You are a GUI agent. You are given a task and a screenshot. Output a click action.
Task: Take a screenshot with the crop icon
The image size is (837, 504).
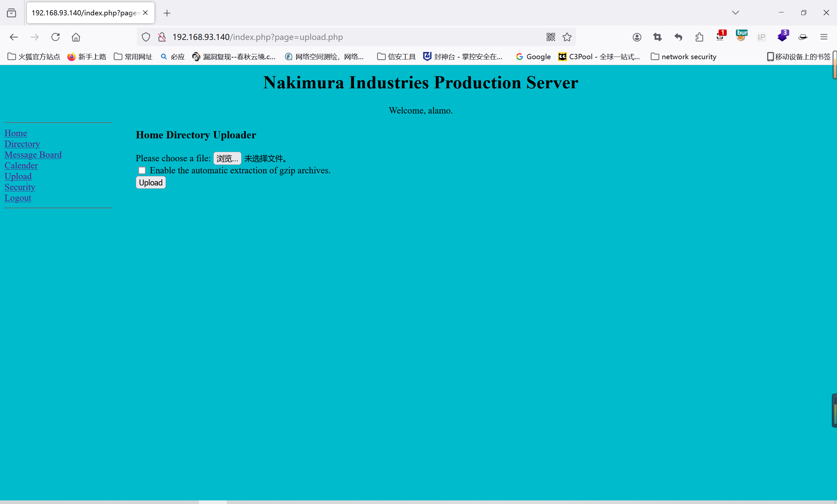(657, 37)
